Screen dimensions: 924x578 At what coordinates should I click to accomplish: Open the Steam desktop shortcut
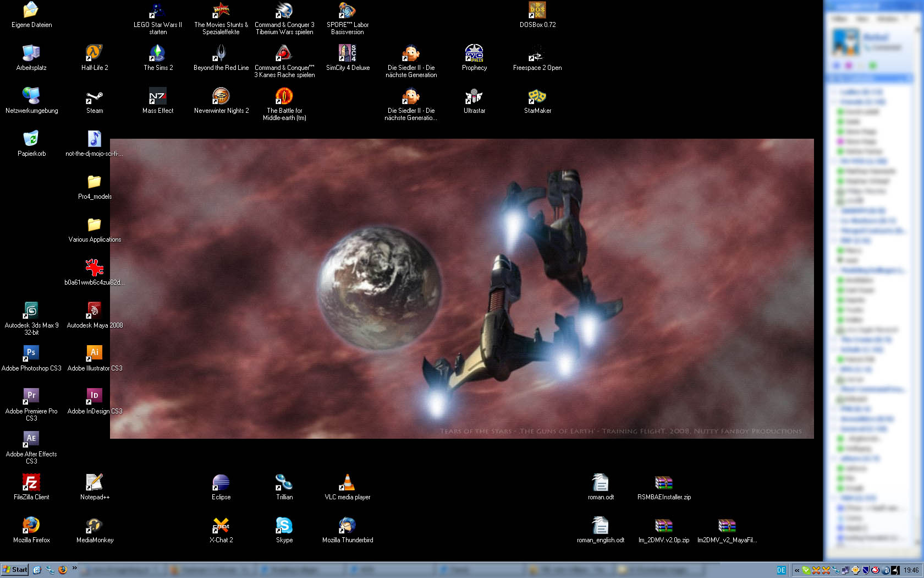pos(94,97)
